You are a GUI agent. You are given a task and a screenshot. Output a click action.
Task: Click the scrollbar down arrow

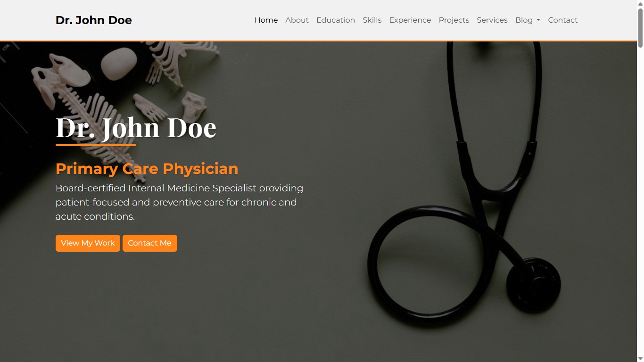point(640,358)
